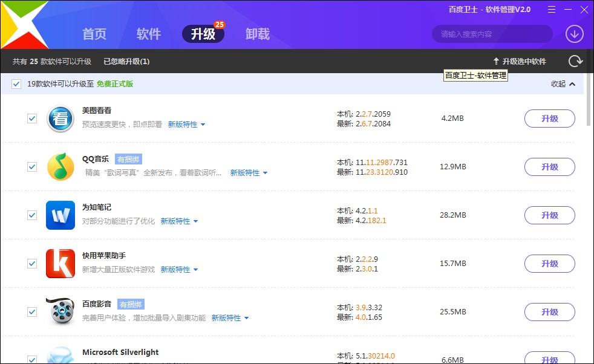Uncheck the 美图看看 checkbox
Screen dimensions: 594x364
[x=32, y=119]
